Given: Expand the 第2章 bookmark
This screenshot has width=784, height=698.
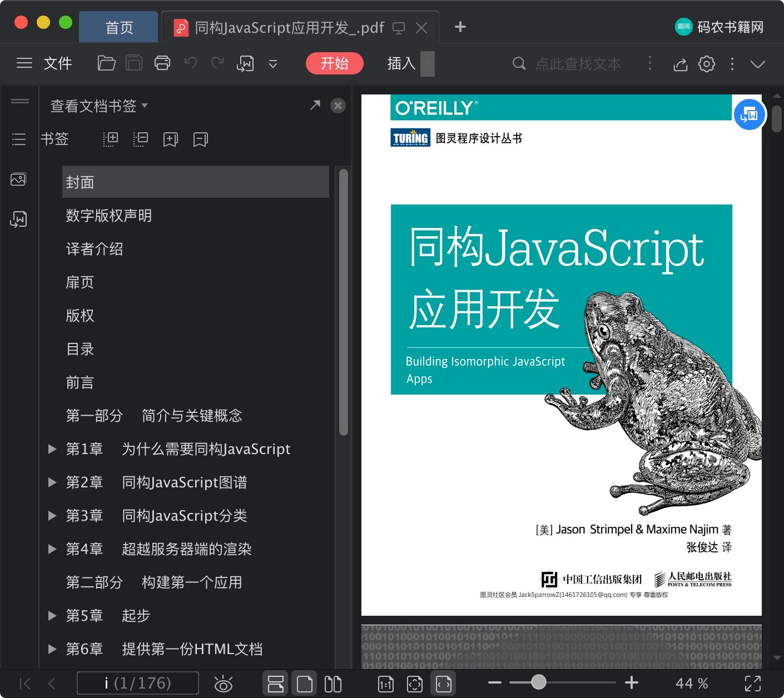Looking at the screenshot, I should click(x=52, y=482).
